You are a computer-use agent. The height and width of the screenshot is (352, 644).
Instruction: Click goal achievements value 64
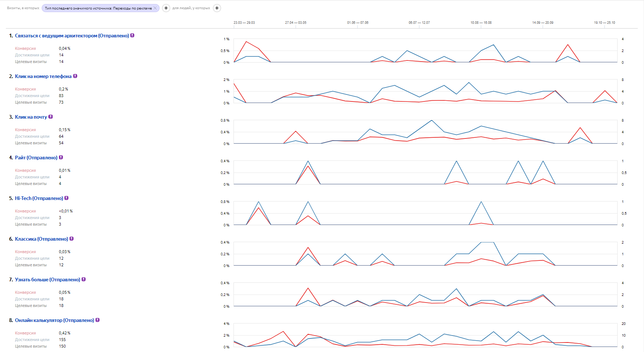click(x=61, y=136)
